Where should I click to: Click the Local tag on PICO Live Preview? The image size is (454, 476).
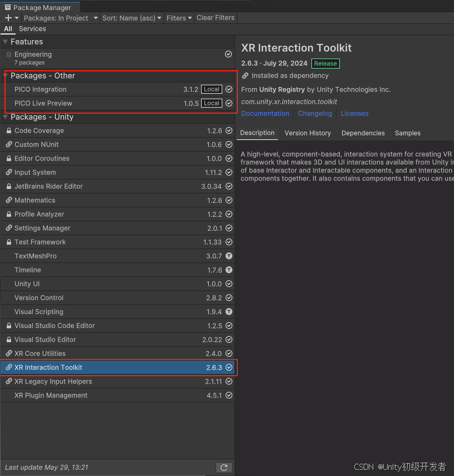[212, 103]
